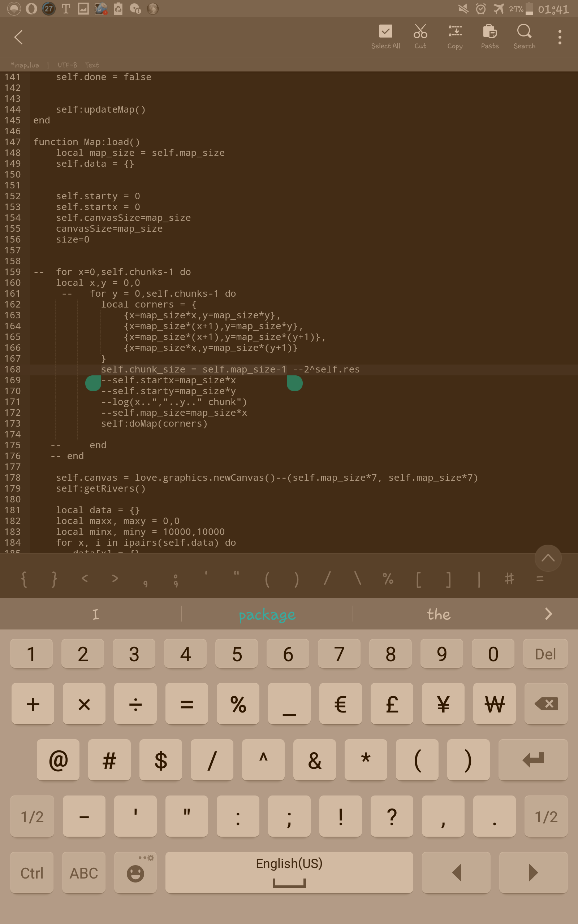Move the cursor right with the right arrow key
The height and width of the screenshot is (924, 578).
point(533,873)
